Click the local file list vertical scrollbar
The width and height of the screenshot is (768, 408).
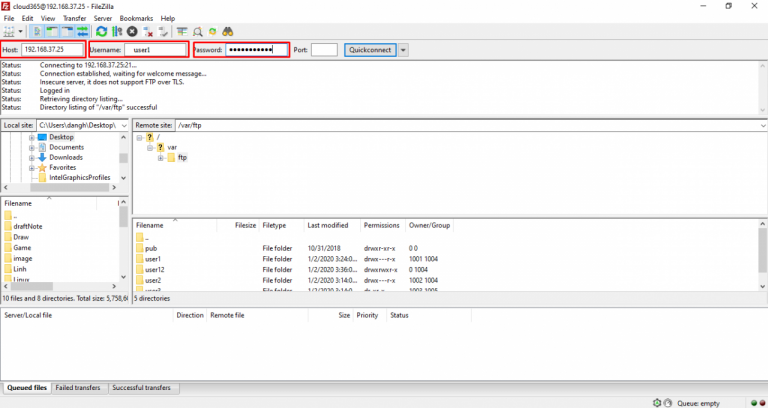pos(124,250)
